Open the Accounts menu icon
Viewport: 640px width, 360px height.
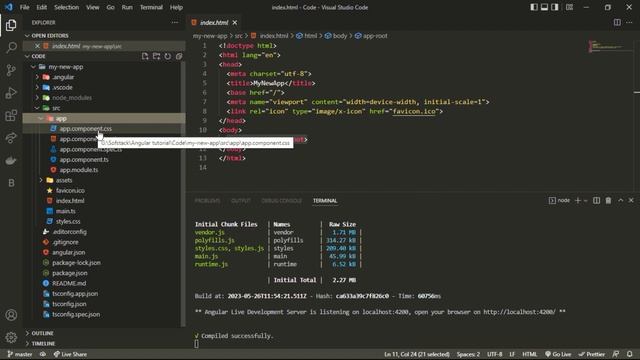pos(11,315)
